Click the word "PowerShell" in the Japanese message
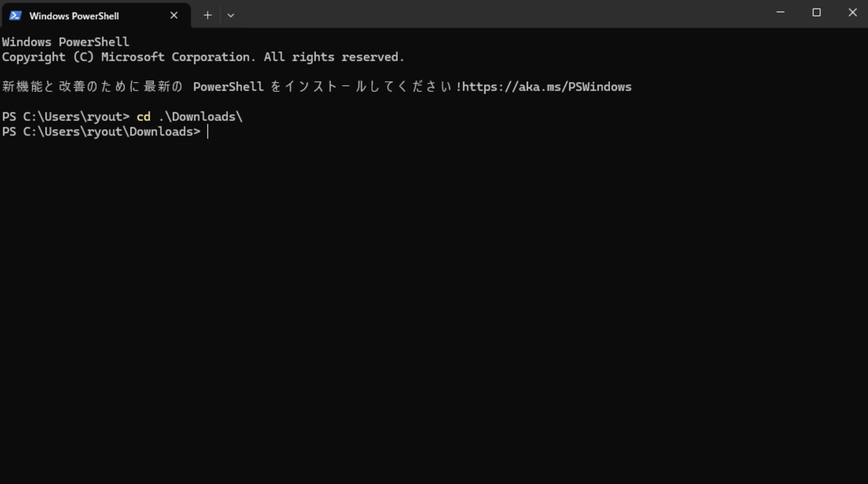Viewport: 868px width, 484px height. click(228, 87)
